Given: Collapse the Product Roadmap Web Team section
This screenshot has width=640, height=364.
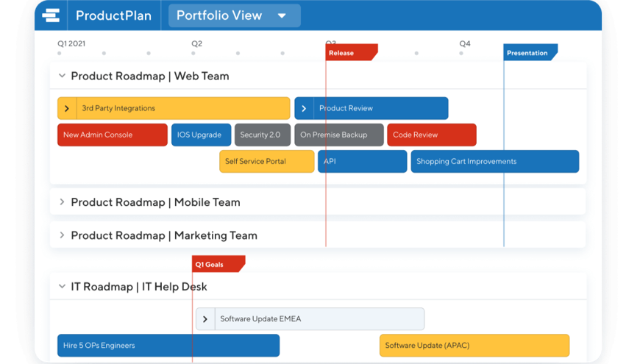Looking at the screenshot, I should click(x=63, y=76).
